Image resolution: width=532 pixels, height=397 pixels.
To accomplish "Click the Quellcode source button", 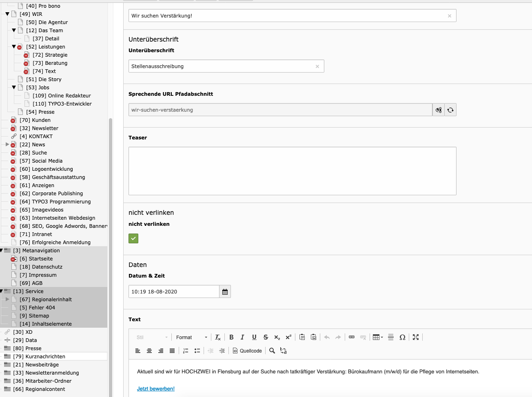I will point(247,351).
